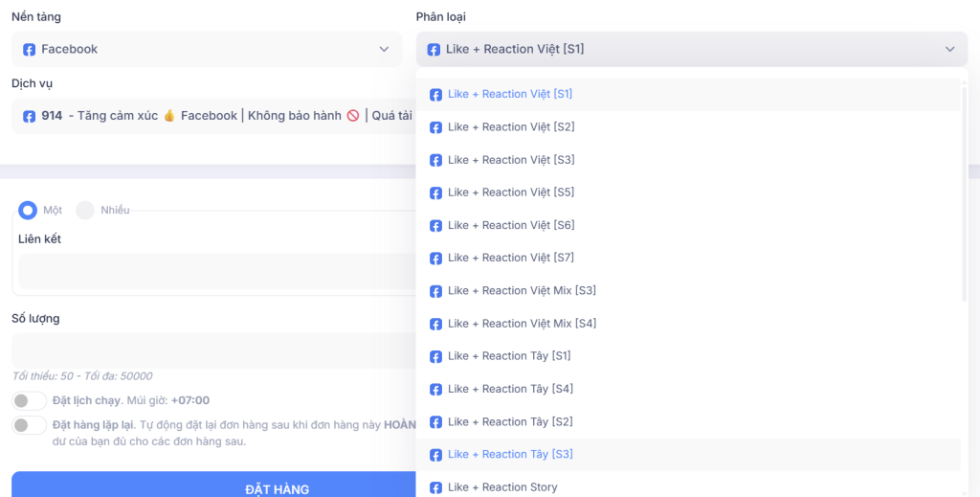Choose Like + Reaction Tây [S3] option
The height and width of the screenshot is (497, 980).
(x=510, y=454)
